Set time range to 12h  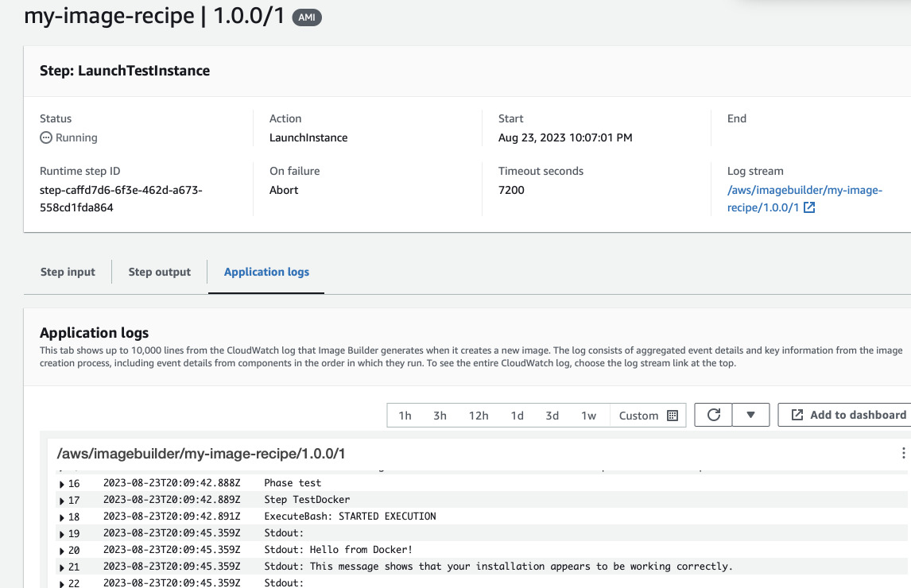pyautogui.click(x=479, y=416)
